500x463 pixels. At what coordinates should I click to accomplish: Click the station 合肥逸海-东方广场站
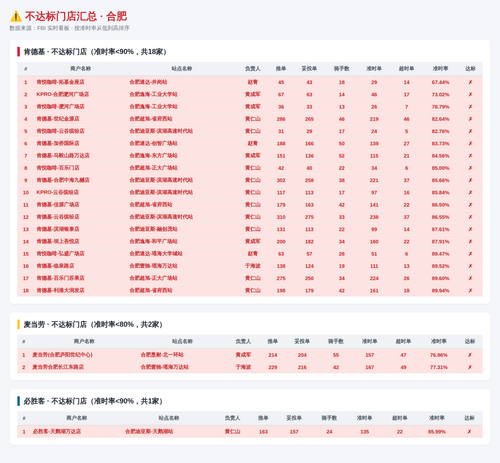(153, 156)
